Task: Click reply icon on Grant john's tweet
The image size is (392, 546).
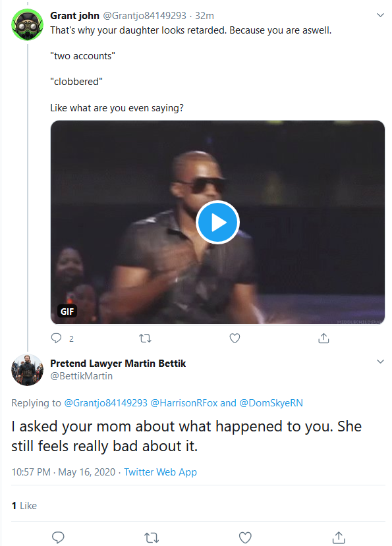Action: click(x=56, y=338)
